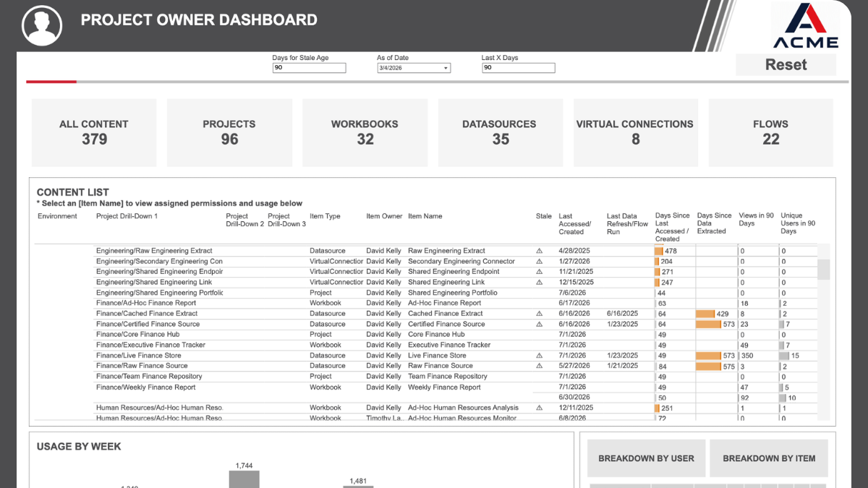Image resolution: width=868 pixels, height=488 pixels.
Task: Select item name Shared Engineering Link
Action: point(446,283)
